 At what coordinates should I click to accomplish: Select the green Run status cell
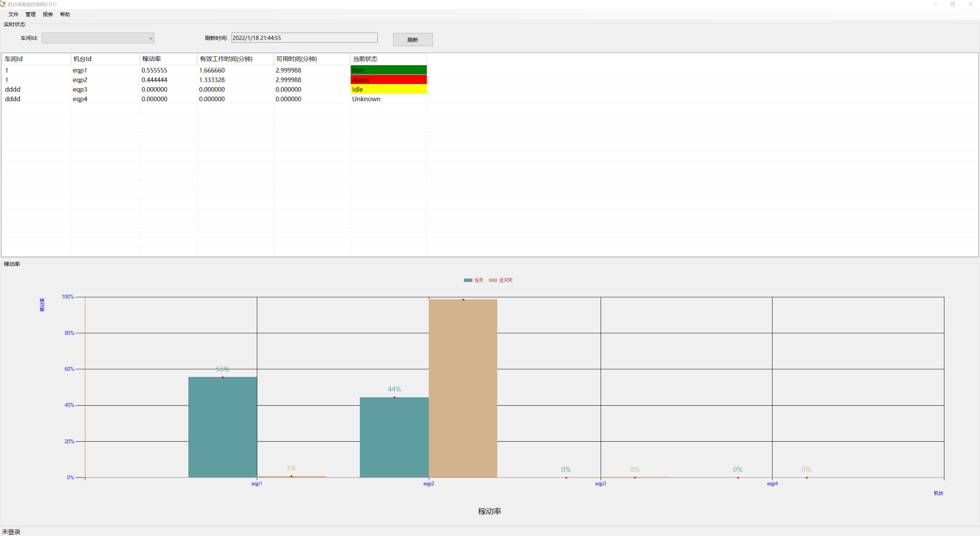388,70
